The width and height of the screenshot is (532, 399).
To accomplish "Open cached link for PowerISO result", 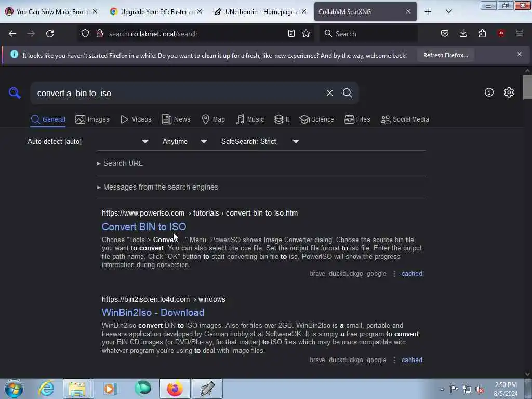I will click(412, 274).
